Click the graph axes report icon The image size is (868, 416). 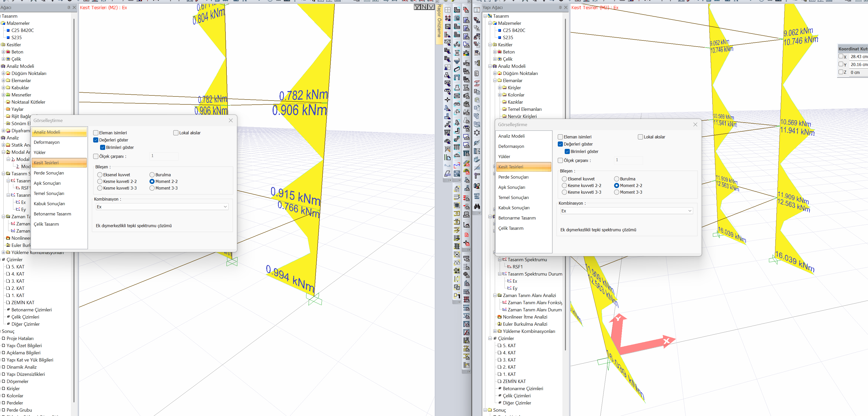coord(466,225)
